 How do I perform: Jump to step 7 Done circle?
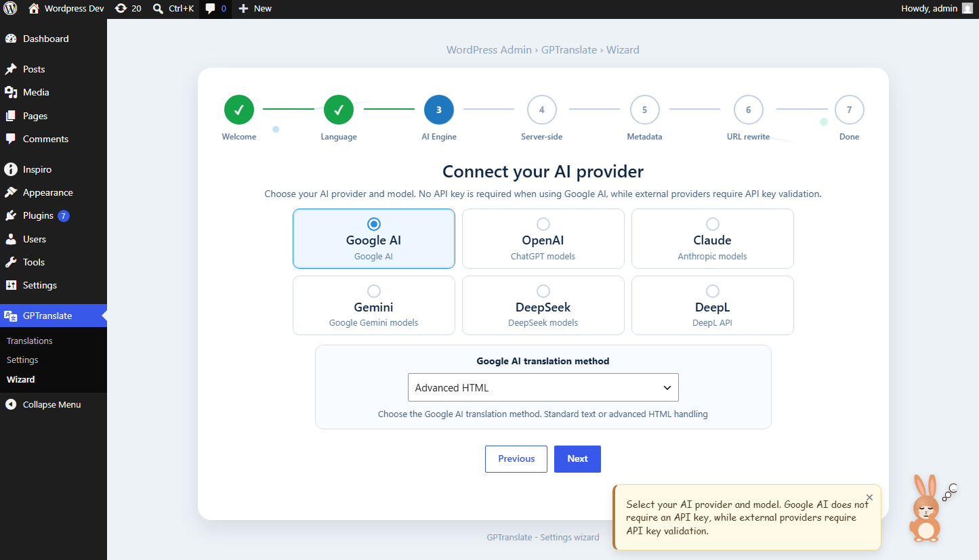click(x=850, y=110)
